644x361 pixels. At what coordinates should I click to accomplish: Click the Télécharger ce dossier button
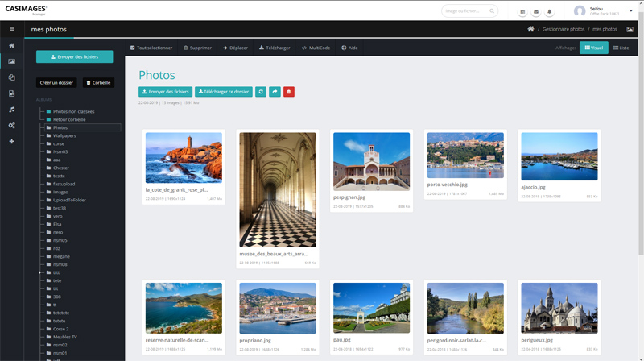point(223,92)
